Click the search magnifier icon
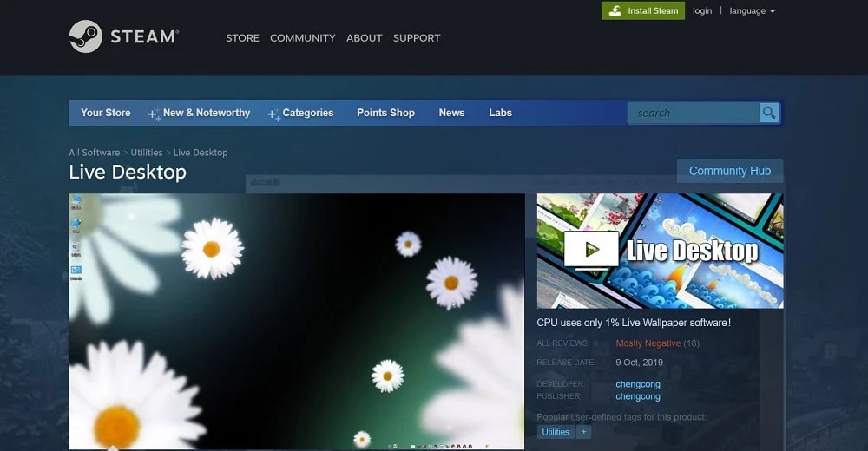Viewport: 868px width, 451px height. click(x=769, y=113)
